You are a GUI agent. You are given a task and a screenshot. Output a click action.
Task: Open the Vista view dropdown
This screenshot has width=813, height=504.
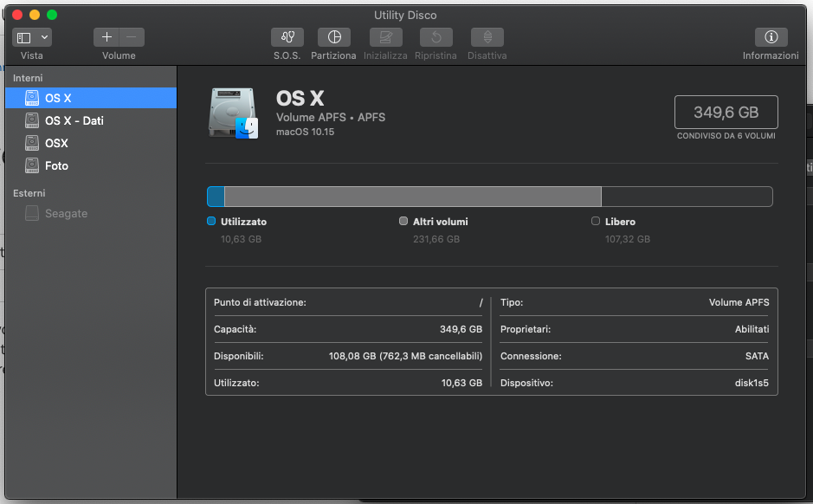31,37
